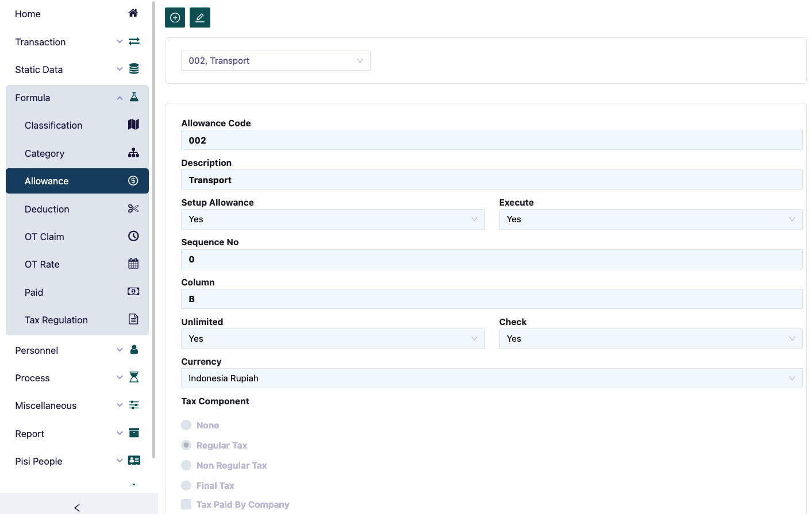Click the calendar icon beside OT Rate
Viewport: 812px width, 514px height.
pyautogui.click(x=133, y=263)
